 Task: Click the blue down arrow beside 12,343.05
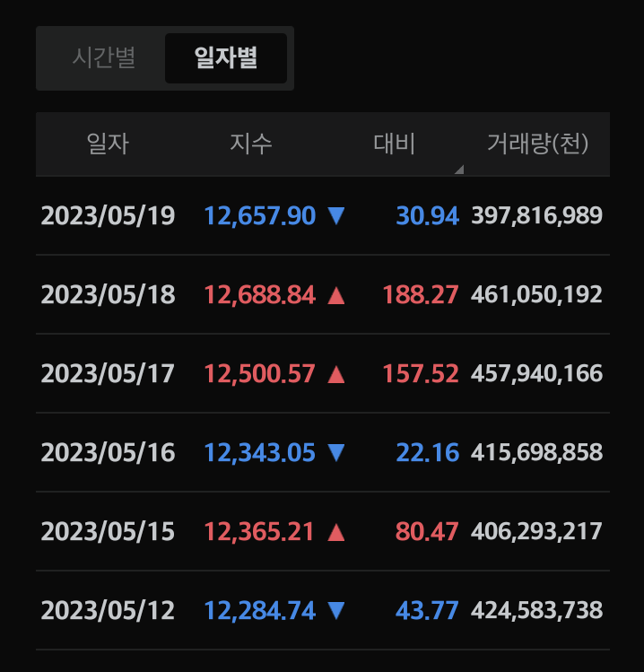(x=336, y=452)
